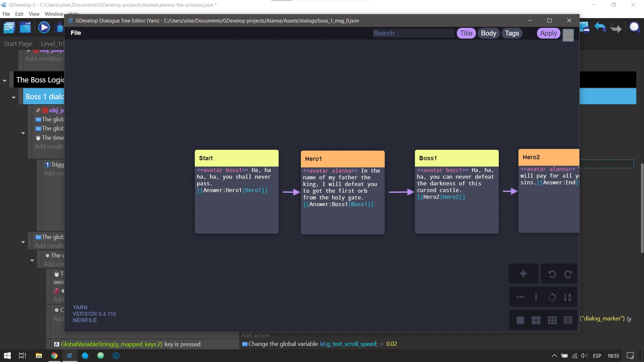Set zoom to four-by-four grid view
This screenshot has height=362, width=644.
point(568,320)
